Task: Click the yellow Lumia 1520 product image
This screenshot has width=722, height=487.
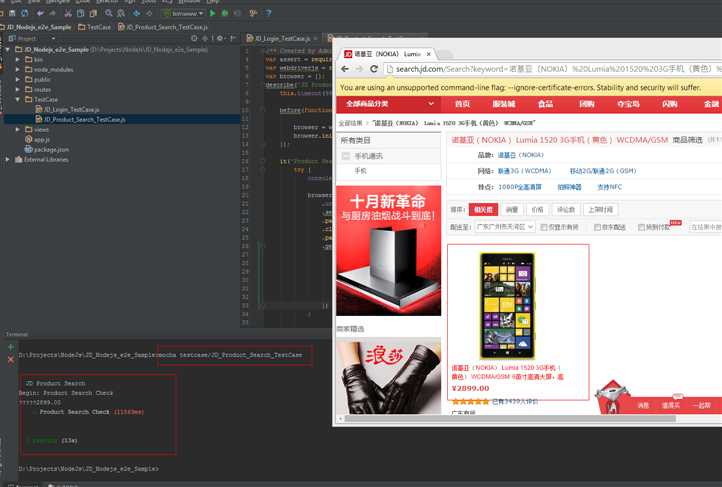Action: pos(507,306)
